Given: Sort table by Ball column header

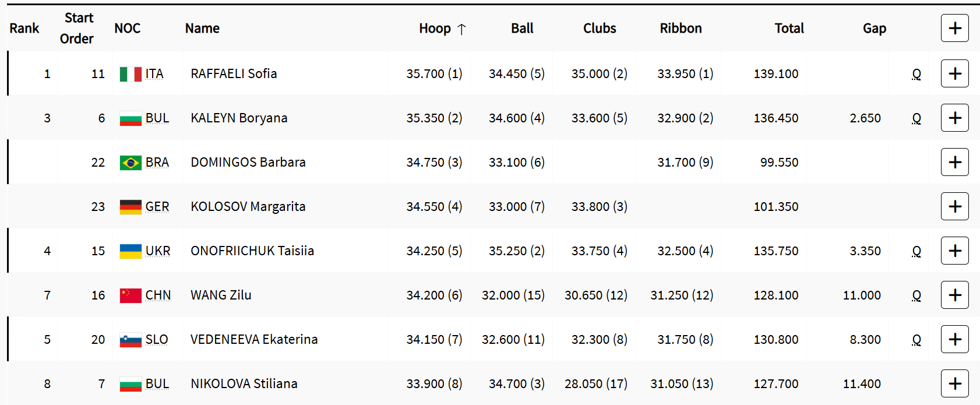Looking at the screenshot, I should [x=522, y=28].
